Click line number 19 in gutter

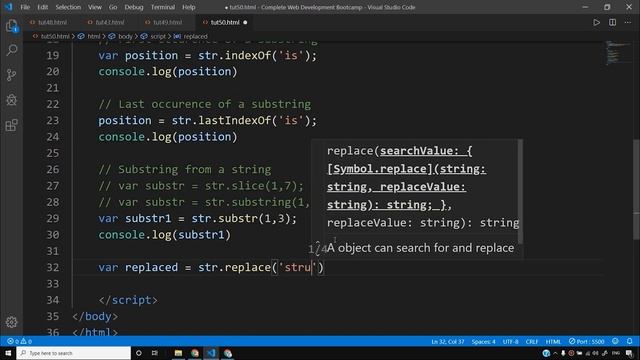53,56
